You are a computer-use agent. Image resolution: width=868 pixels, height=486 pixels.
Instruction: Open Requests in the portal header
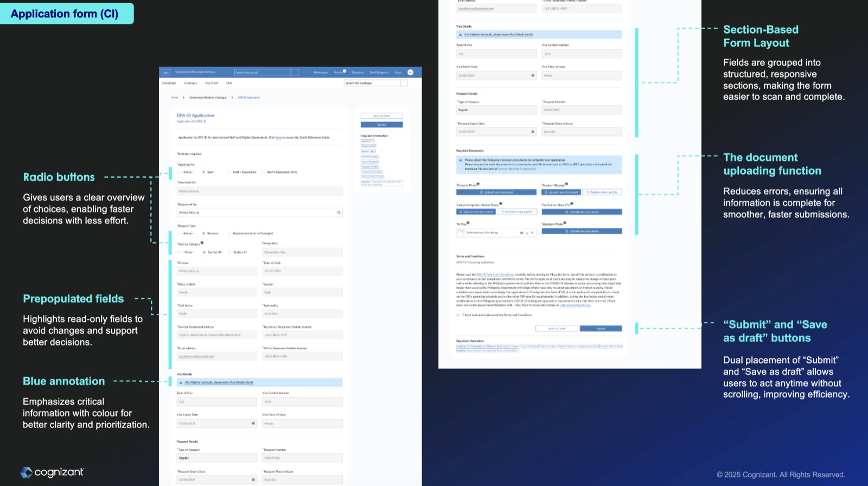(358, 72)
